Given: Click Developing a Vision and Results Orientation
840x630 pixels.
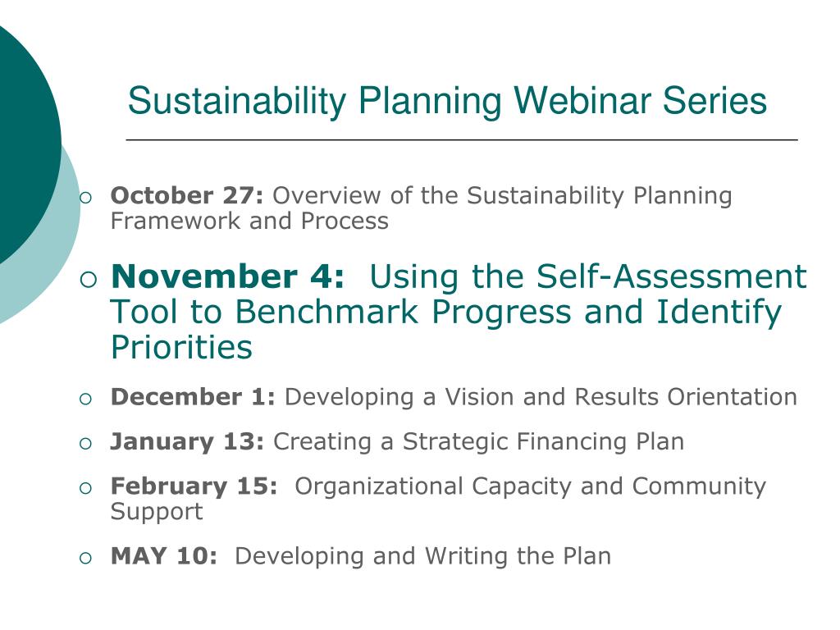Looking at the screenshot, I should point(541,398).
